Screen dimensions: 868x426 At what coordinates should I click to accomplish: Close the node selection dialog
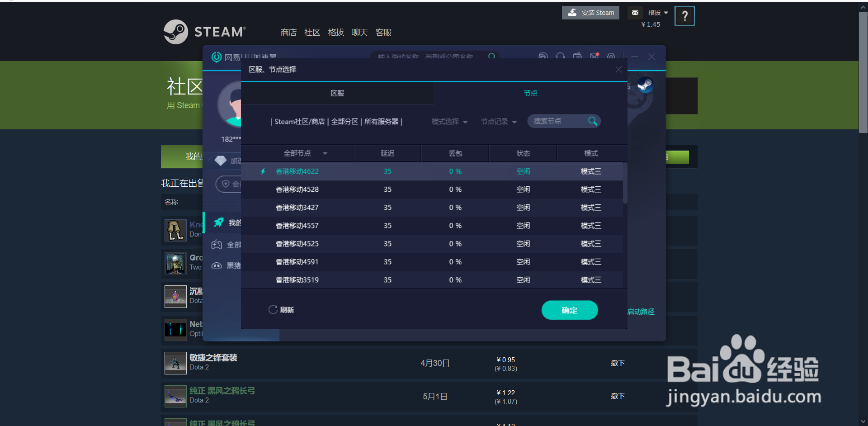point(618,69)
